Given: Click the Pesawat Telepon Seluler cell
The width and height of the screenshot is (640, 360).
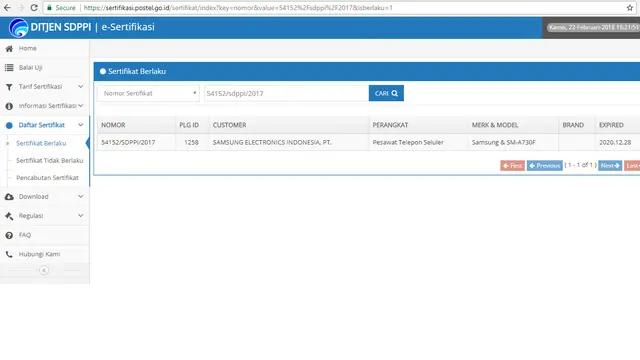Looking at the screenshot, I should (408, 142).
